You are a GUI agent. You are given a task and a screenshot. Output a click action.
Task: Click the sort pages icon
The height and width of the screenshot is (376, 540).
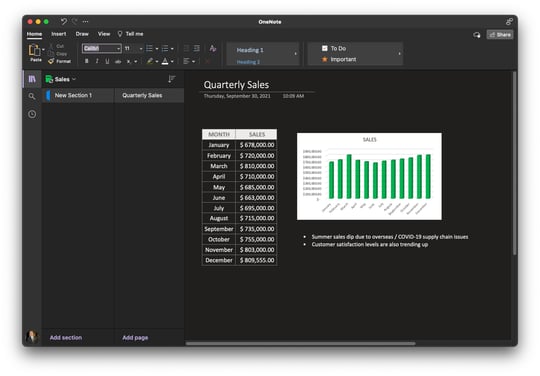[x=172, y=79]
